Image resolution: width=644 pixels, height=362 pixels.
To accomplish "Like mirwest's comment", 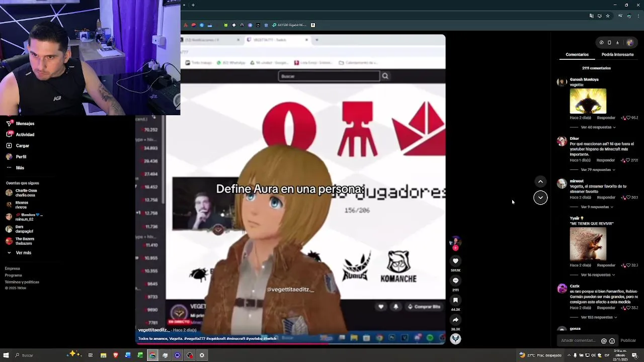I will (x=628, y=198).
